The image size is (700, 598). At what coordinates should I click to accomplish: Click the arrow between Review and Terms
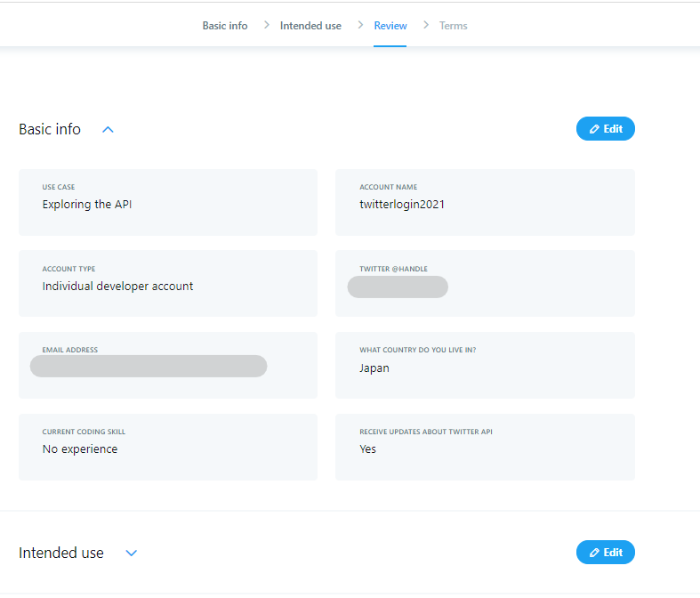(426, 25)
